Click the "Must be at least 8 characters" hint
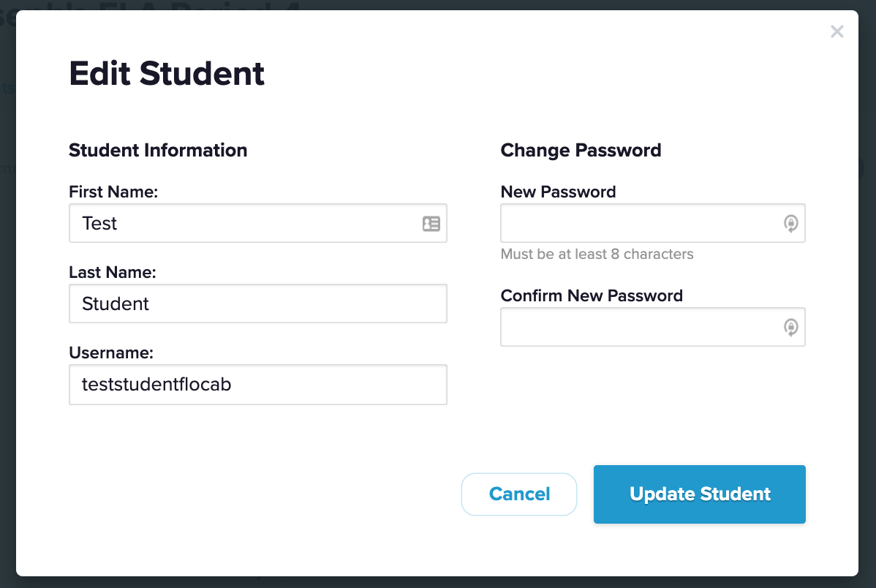 tap(597, 255)
